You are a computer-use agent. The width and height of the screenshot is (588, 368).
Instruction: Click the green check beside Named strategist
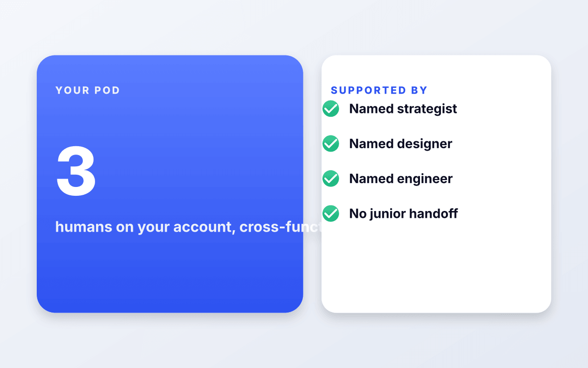[x=331, y=108]
